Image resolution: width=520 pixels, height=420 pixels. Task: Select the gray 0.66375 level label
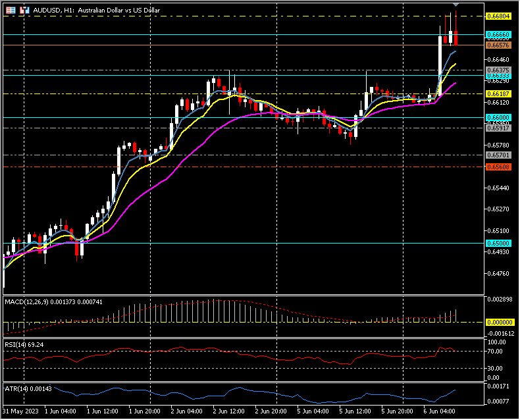coord(498,69)
